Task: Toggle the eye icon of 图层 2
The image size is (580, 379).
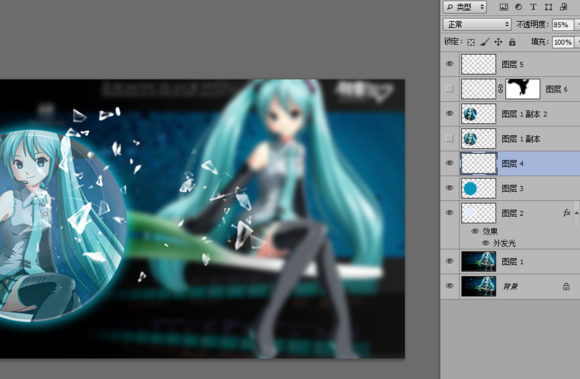Action: [x=449, y=213]
